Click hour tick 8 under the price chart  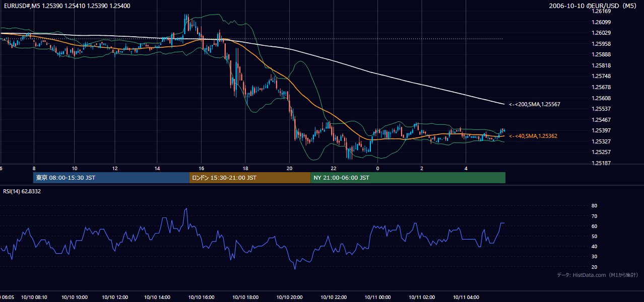[34, 168]
